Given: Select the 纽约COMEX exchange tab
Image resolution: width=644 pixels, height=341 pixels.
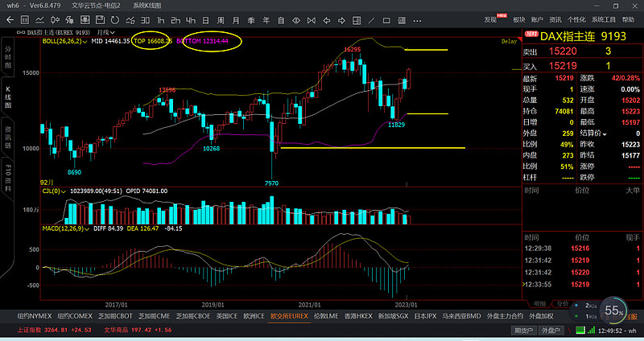Looking at the screenshot, I should click(75, 316).
